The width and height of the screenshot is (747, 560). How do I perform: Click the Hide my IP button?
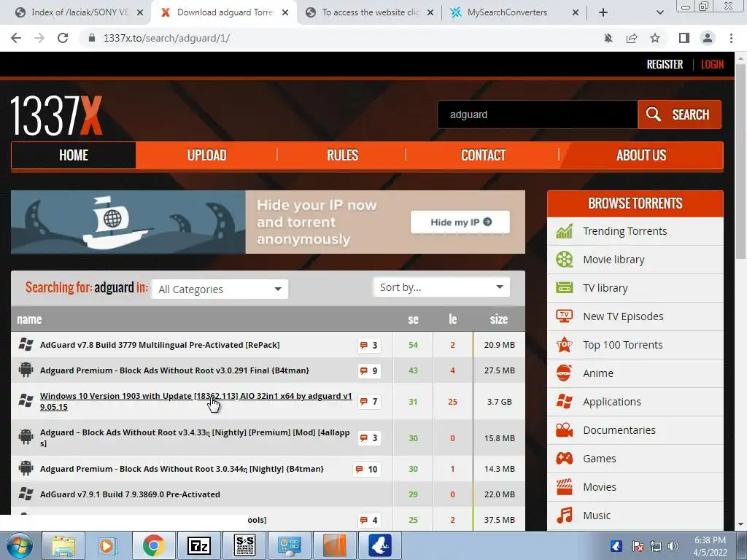tap(460, 222)
